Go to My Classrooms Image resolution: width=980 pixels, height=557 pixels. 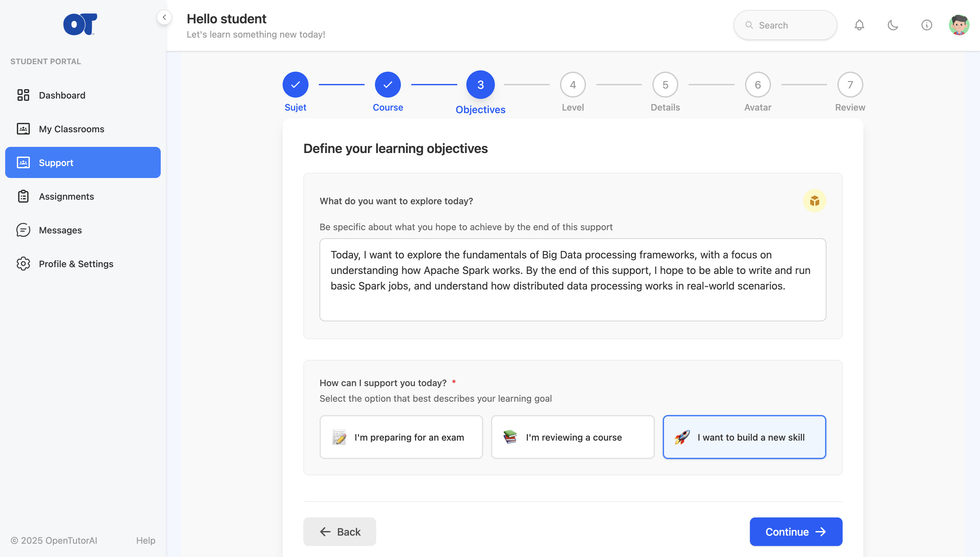point(71,129)
